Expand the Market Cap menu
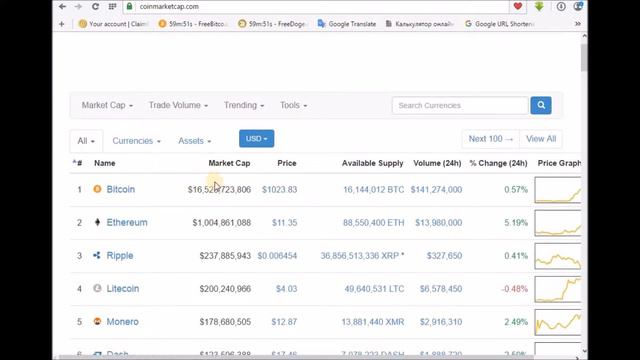Screen dimensions: 640x360 tap(107, 105)
